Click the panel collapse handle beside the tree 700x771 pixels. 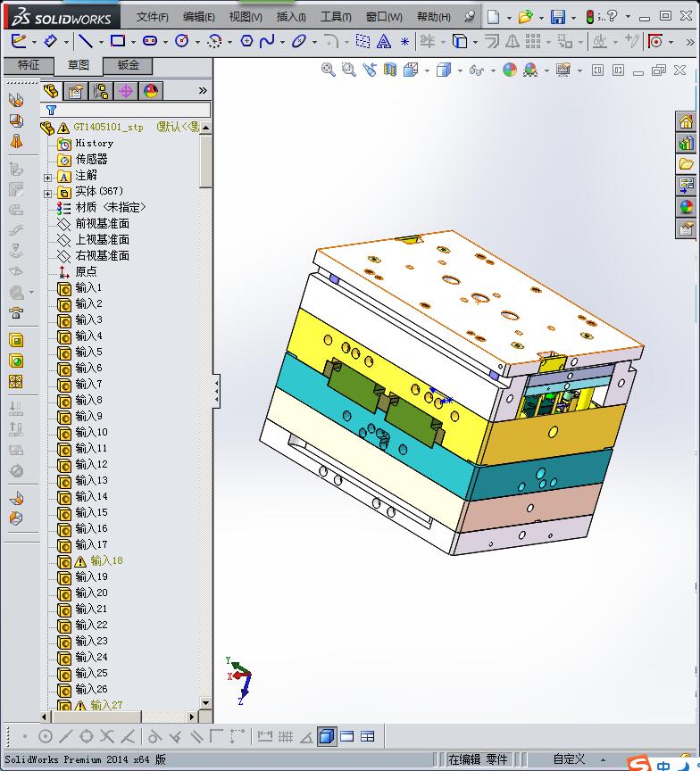coord(216,392)
